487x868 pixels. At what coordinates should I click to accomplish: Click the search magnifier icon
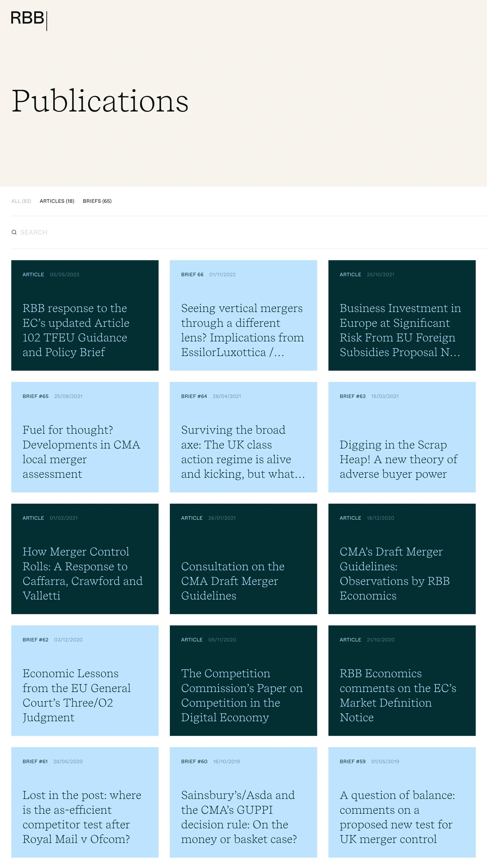[14, 232]
